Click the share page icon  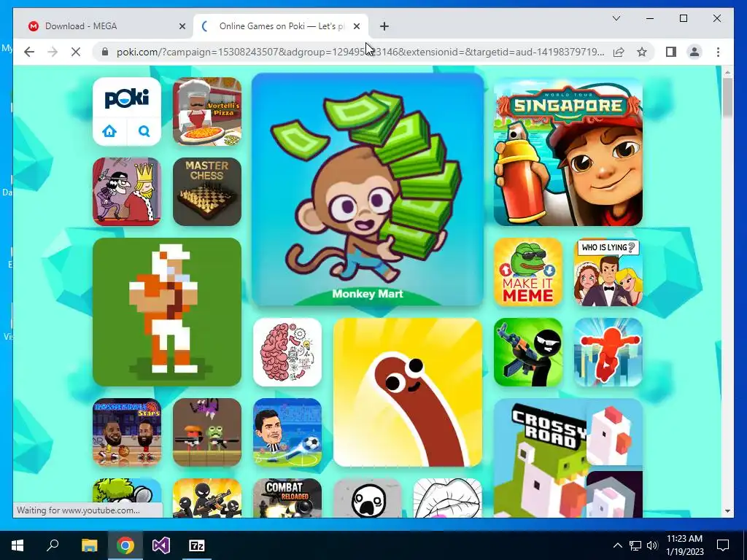click(x=619, y=52)
